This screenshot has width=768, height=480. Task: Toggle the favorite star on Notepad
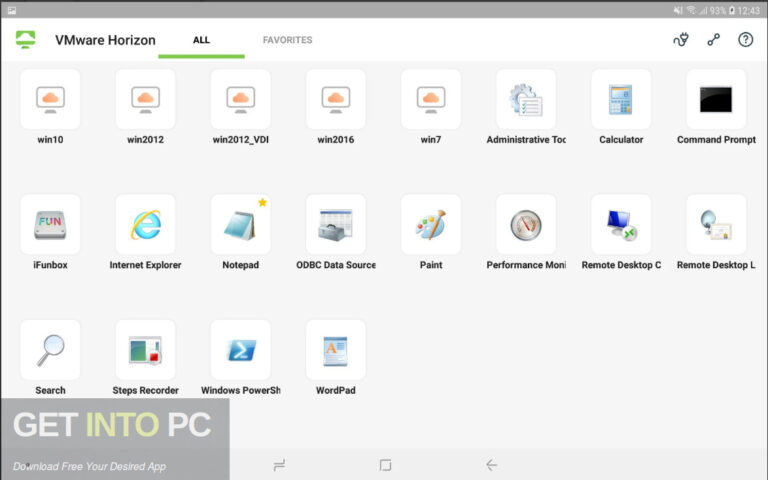point(263,202)
